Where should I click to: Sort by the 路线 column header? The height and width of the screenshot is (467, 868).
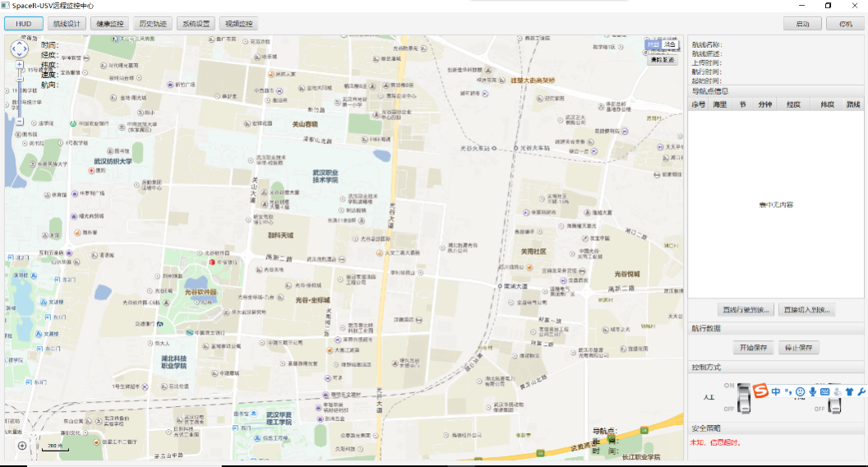click(x=853, y=104)
